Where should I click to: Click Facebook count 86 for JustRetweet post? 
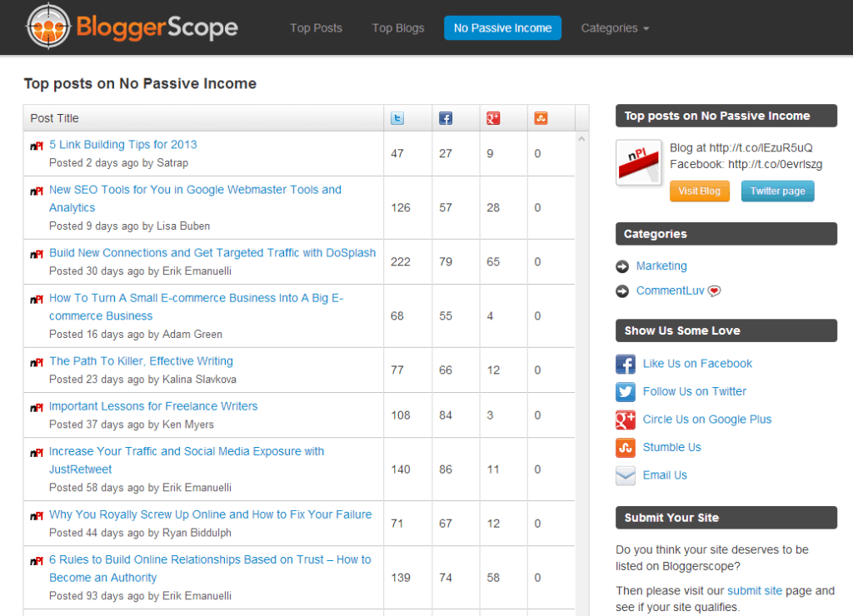pyautogui.click(x=446, y=469)
